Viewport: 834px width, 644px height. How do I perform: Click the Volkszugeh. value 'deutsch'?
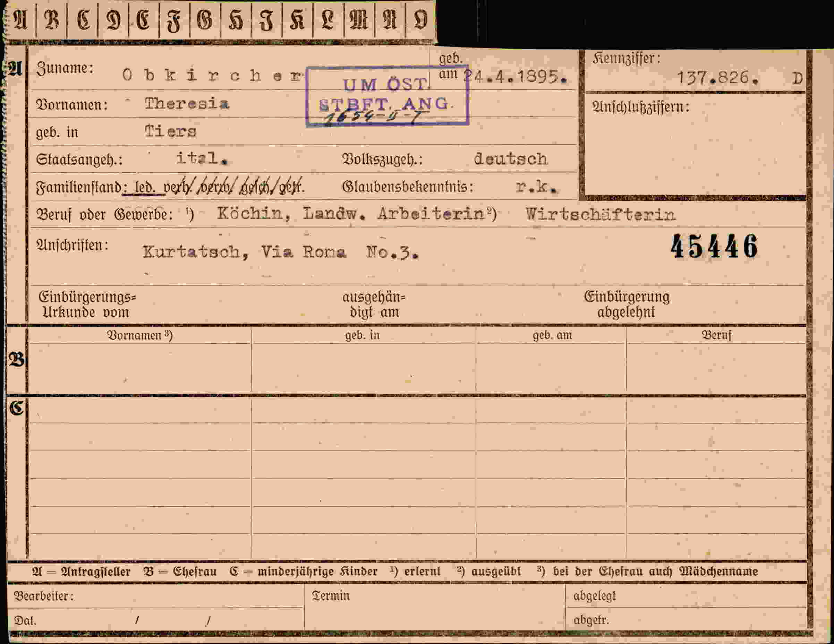(x=511, y=159)
